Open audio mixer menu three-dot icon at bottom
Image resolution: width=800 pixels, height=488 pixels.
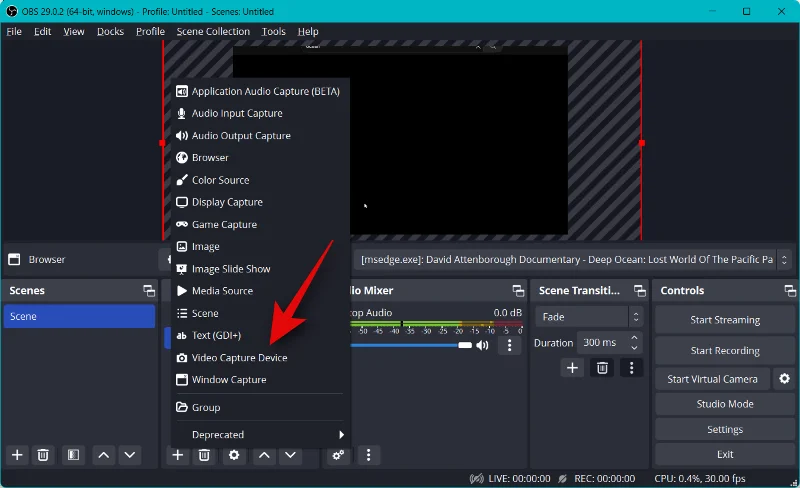(x=368, y=455)
